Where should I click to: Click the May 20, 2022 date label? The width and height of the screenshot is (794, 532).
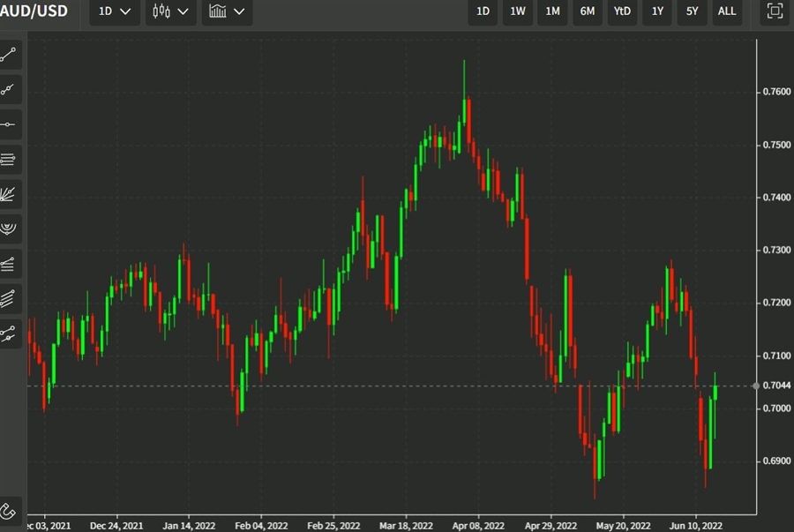[x=624, y=526]
